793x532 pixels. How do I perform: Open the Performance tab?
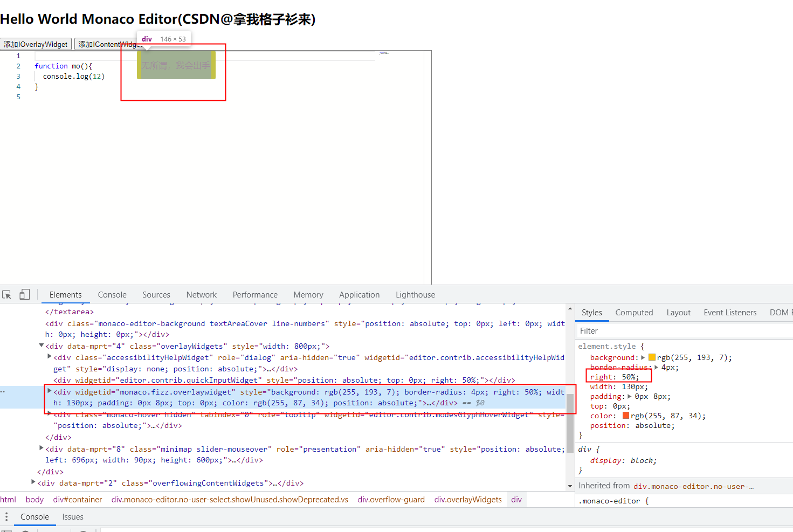point(255,295)
